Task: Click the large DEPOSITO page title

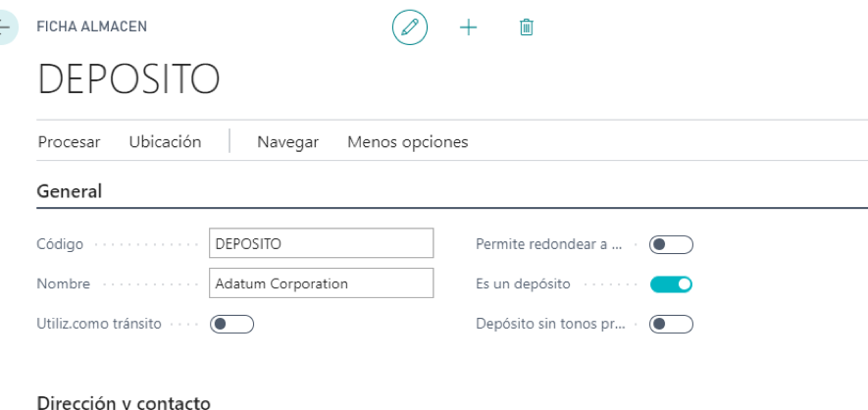Action: tap(128, 79)
